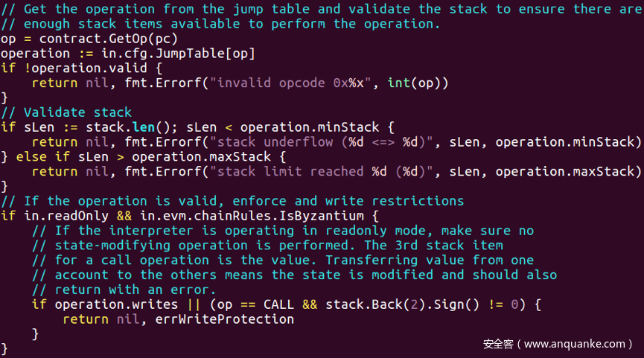Image resolution: width=644 pixels, height=358 pixels.
Task: Click the "// Validate stack" comment
Action: [66, 112]
